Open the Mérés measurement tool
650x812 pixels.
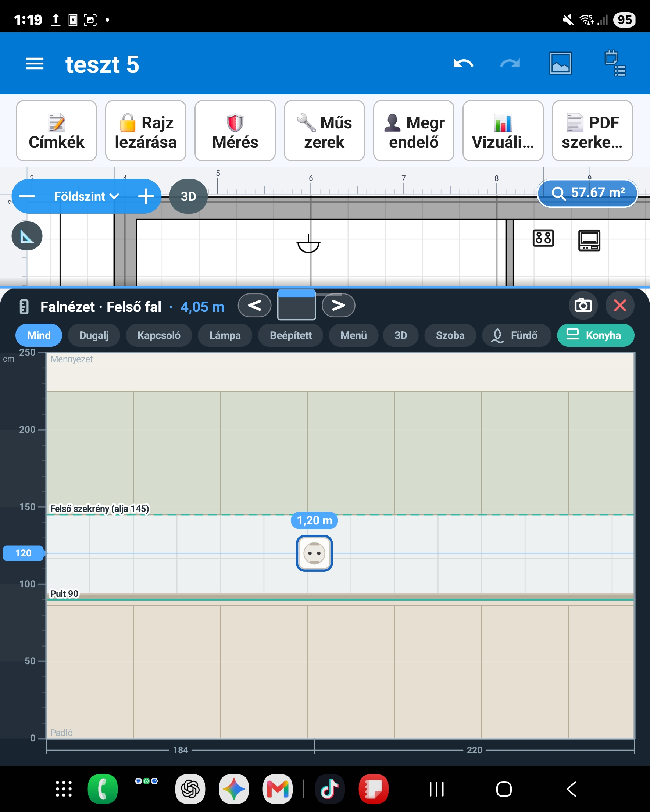click(235, 131)
